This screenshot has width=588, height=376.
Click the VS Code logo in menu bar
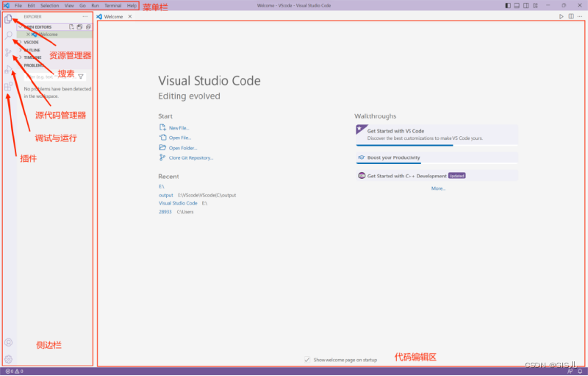click(x=7, y=6)
